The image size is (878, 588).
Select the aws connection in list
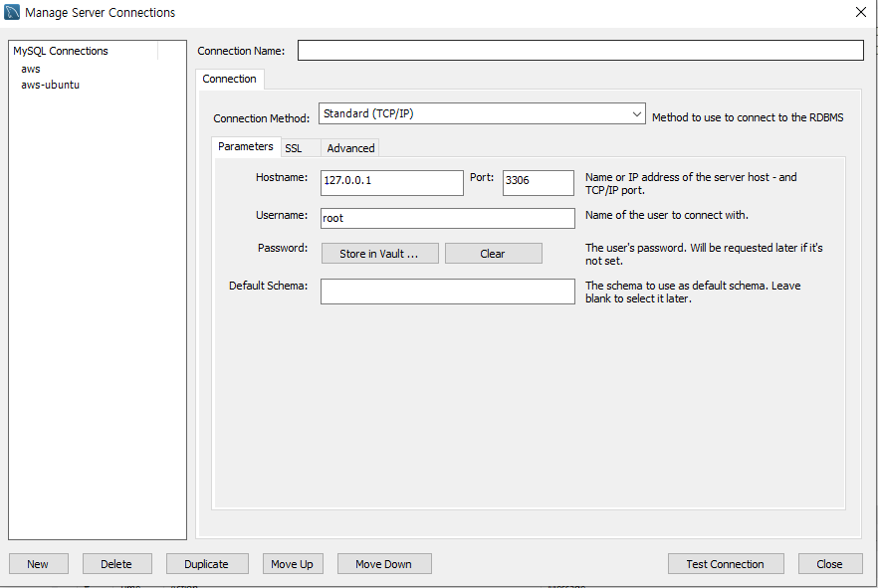[31, 69]
